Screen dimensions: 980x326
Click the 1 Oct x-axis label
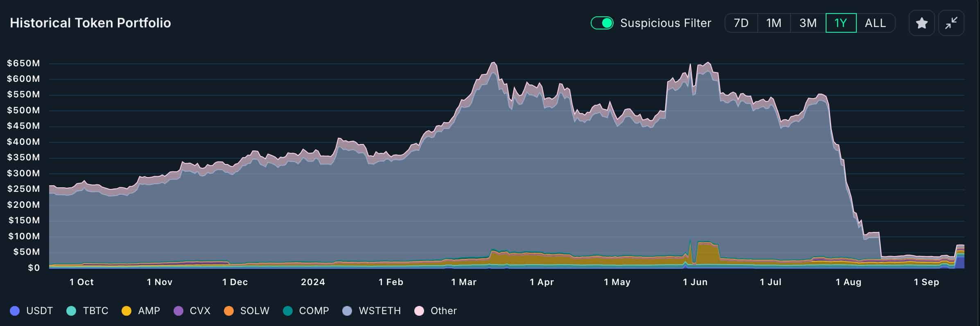[81, 282]
